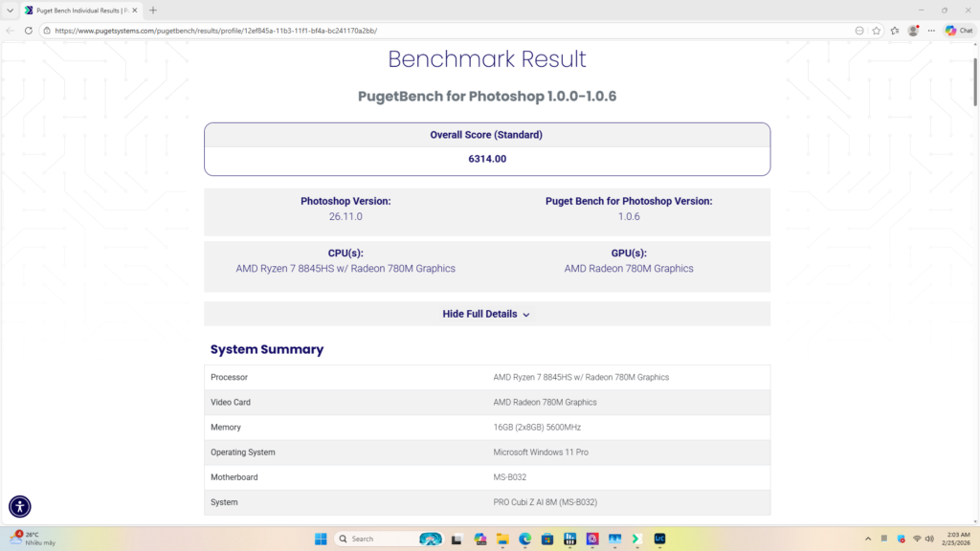This screenshot has height=551, width=980.
Task: Launch Lightroom Classic from the taskbar
Action: (659, 539)
